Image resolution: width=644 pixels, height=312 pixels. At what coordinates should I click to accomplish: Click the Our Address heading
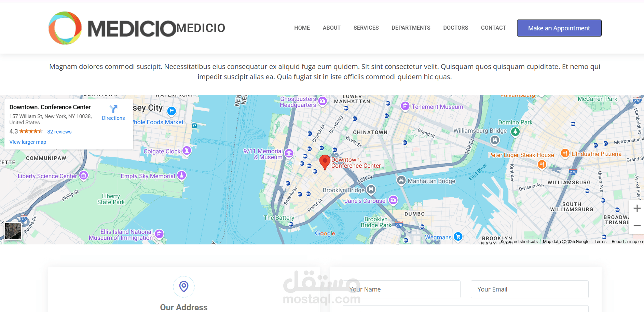pos(184,307)
